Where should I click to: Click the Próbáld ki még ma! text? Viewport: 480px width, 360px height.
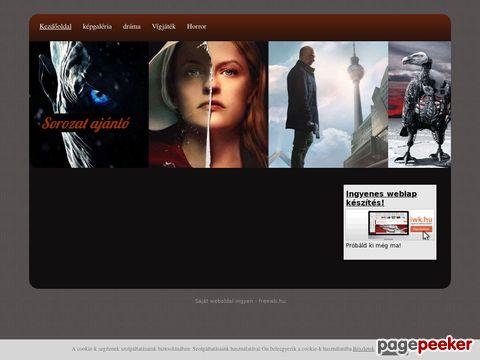(x=373, y=246)
